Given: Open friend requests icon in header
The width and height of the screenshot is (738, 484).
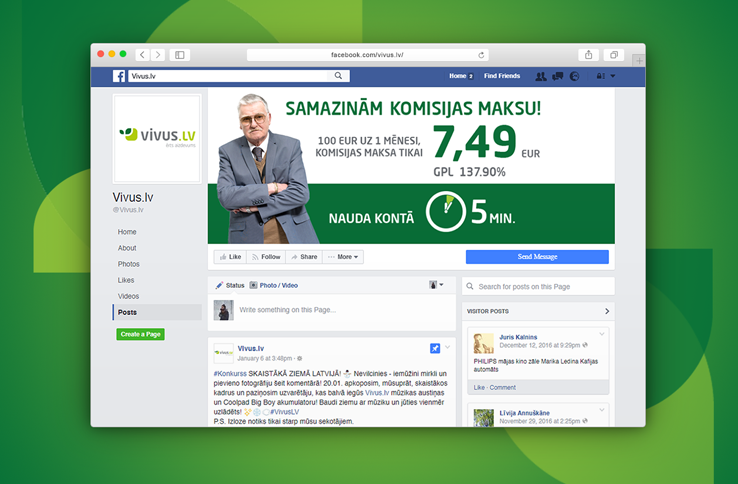Looking at the screenshot, I should coord(541,76).
